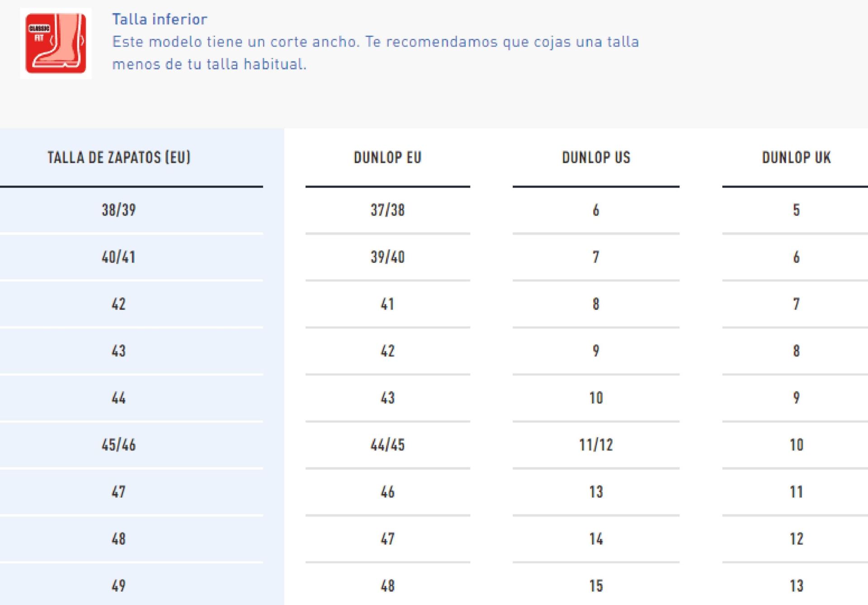Click the 40/41 shoe size cell

tap(118, 257)
